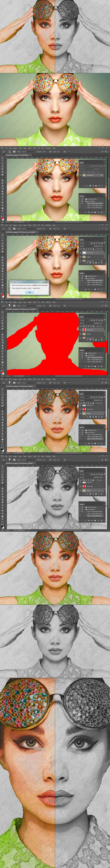The height and width of the screenshot is (868, 110).
Task: Open Layers blend mode dropdown in red-mask window
Action: (x=86, y=323)
